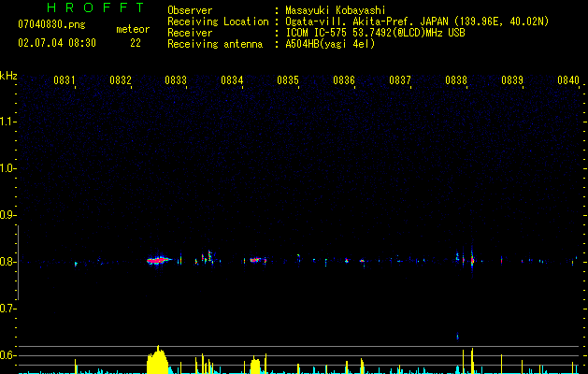Viewport: 588px width, 374px height.
Task: Click the 'Receiving Location' label
Action: point(218,22)
